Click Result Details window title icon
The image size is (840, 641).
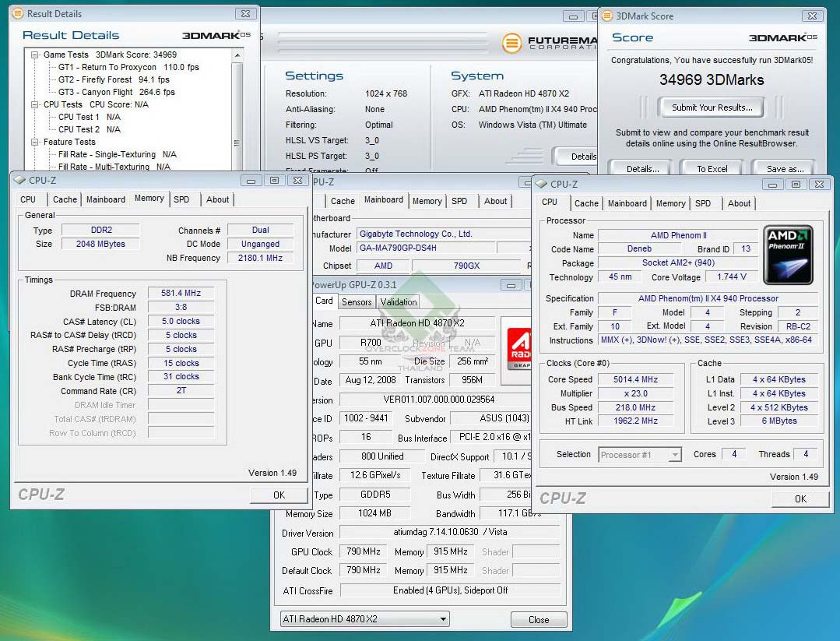coord(18,13)
